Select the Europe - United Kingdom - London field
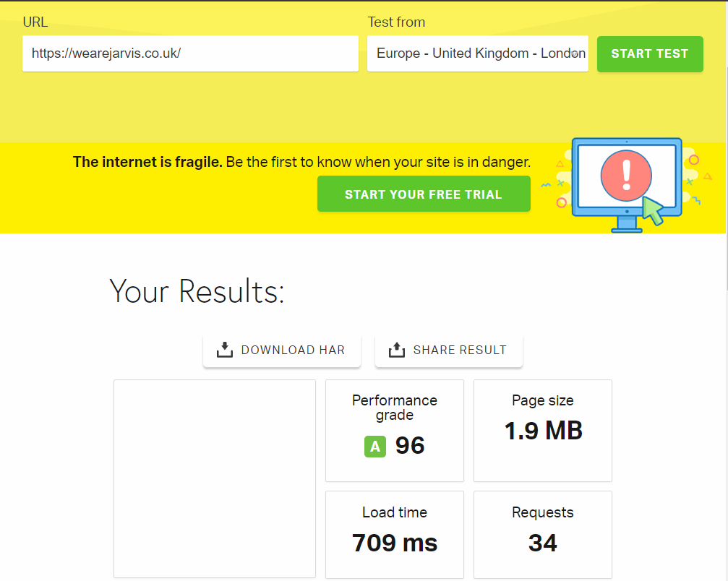 click(x=477, y=53)
